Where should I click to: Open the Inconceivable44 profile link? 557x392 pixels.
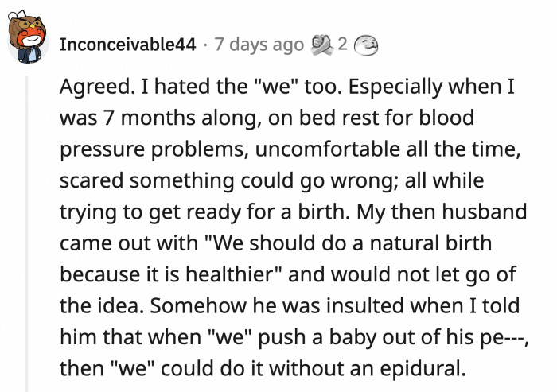[128, 45]
